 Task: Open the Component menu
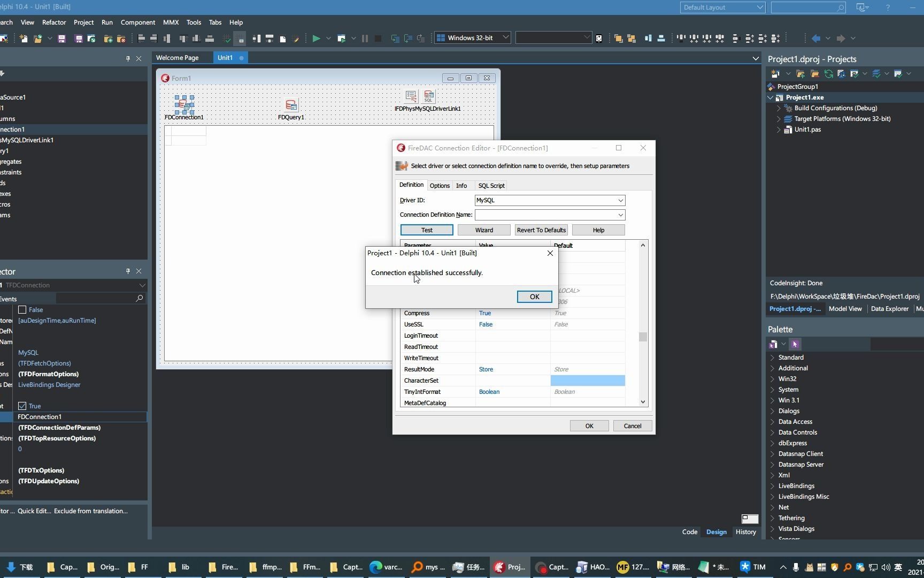pyautogui.click(x=138, y=22)
